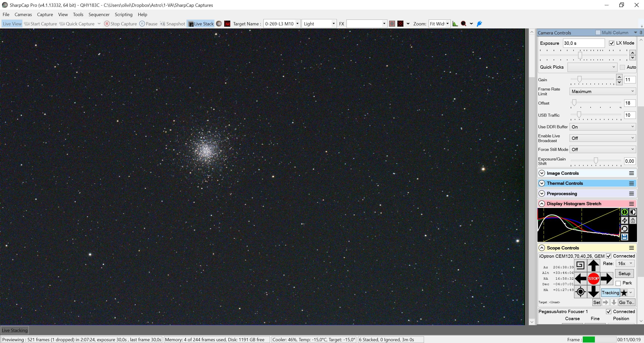Open the Rate 16x dropdown
The image size is (644, 343).
tap(625, 263)
